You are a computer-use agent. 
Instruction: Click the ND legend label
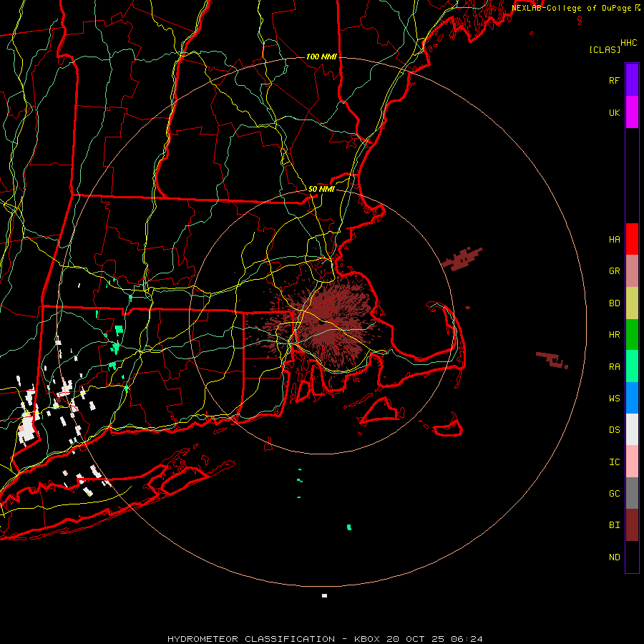tap(615, 557)
